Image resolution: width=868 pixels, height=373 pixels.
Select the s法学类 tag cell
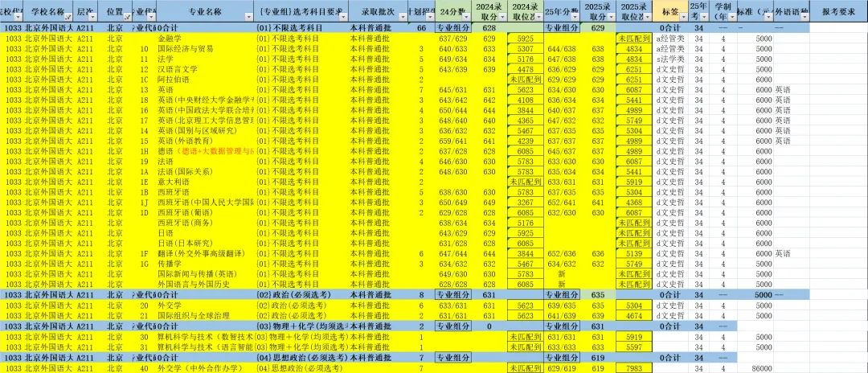[x=670, y=59]
